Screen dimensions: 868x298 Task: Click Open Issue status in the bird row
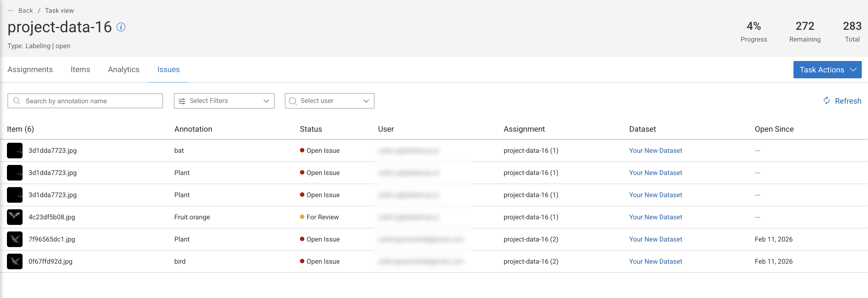coord(320,262)
